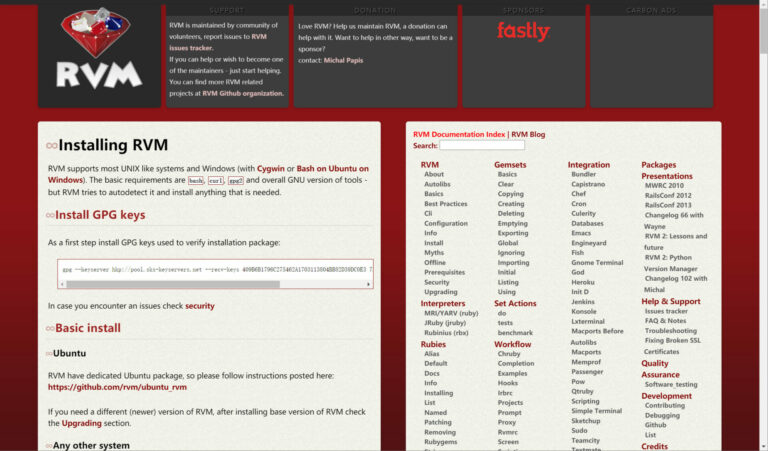Open Rubinius (rbx) interpreter link
Viewport: 768px width, 451px height.
pyautogui.click(x=446, y=332)
